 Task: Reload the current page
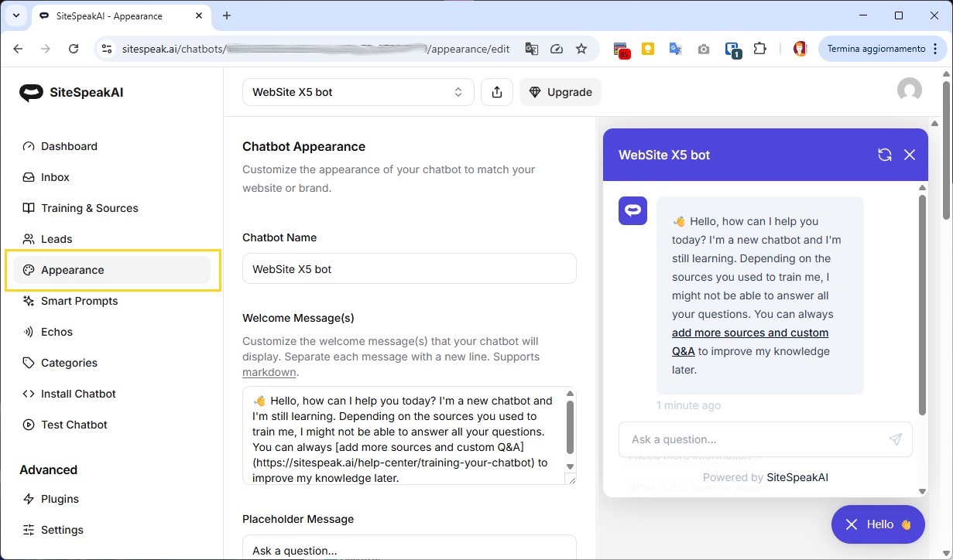pos(74,49)
